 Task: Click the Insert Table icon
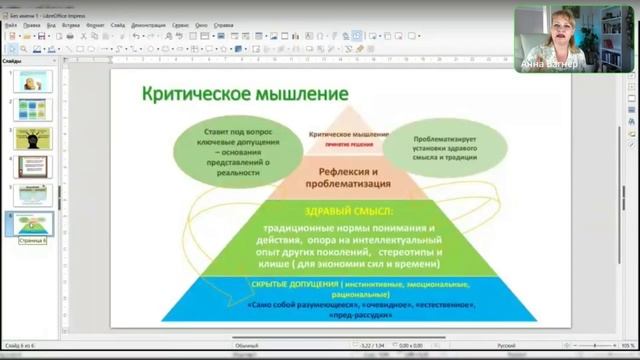[259, 36]
